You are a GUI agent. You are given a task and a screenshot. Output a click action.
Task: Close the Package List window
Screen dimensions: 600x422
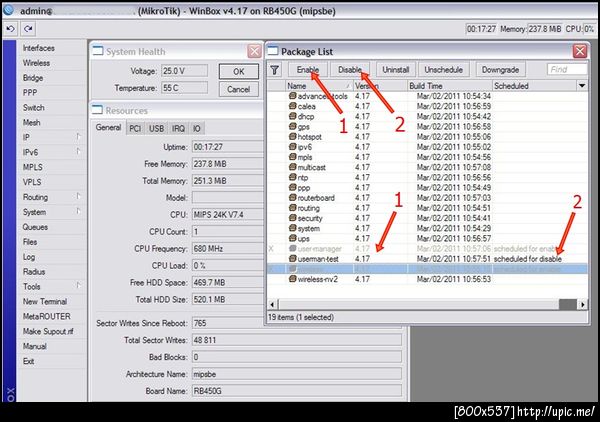point(580,51)
